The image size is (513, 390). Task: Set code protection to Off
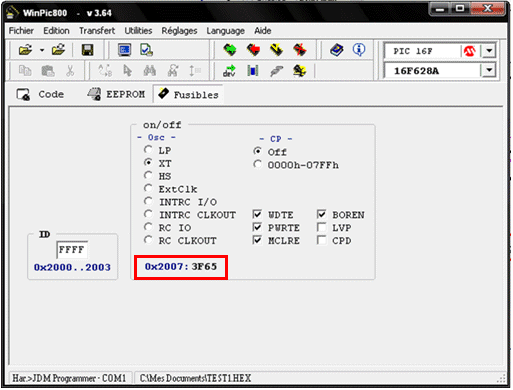pyautogui.click(x=257, y=151)
